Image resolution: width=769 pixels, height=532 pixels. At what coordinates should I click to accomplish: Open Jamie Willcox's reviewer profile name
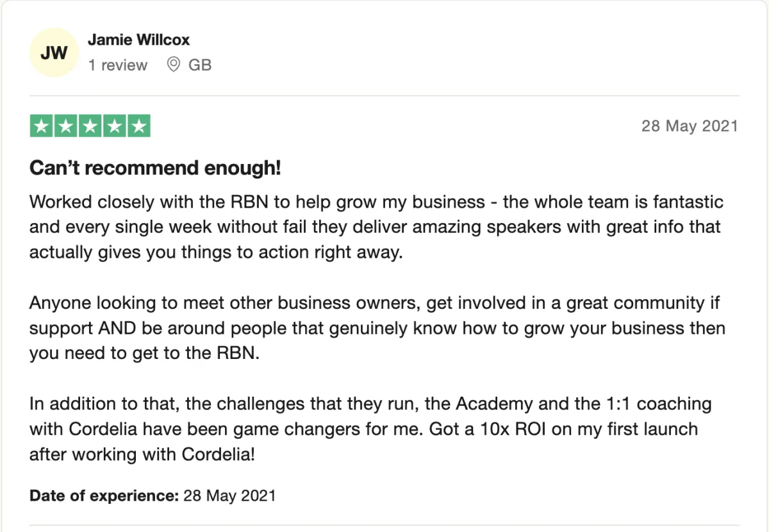(x=138, y=40)
